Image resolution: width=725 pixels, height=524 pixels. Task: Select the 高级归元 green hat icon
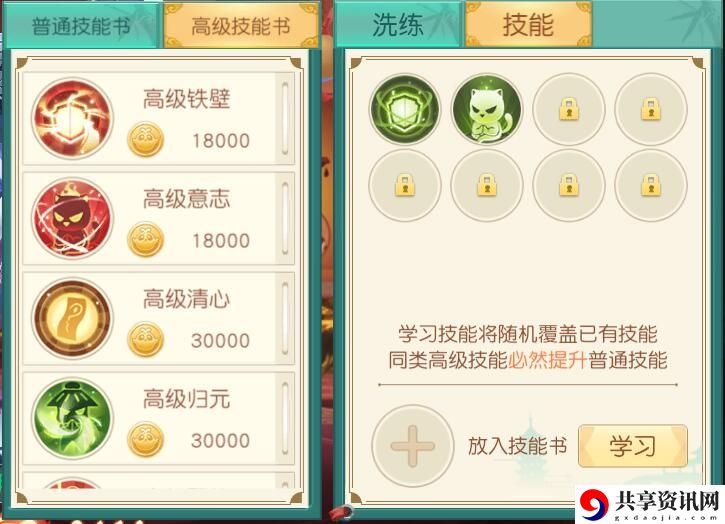click(x=72, y=419)
